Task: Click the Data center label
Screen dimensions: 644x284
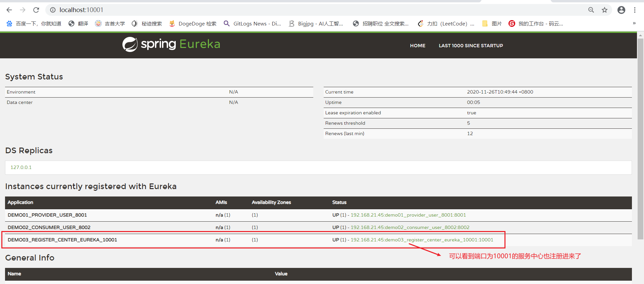Action: (x=19, y=102)
